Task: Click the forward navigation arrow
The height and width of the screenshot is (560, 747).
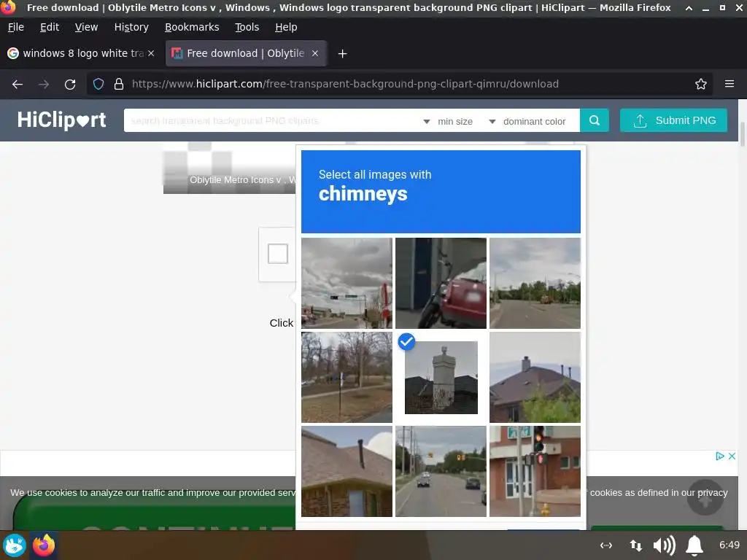Action: [x=44, y=85]
